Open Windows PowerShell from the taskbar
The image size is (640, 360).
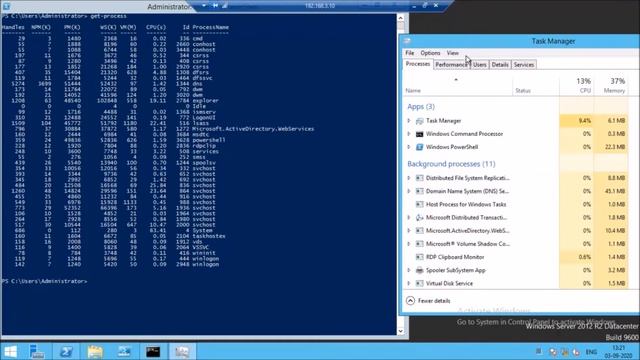click(x=66, y=351)
